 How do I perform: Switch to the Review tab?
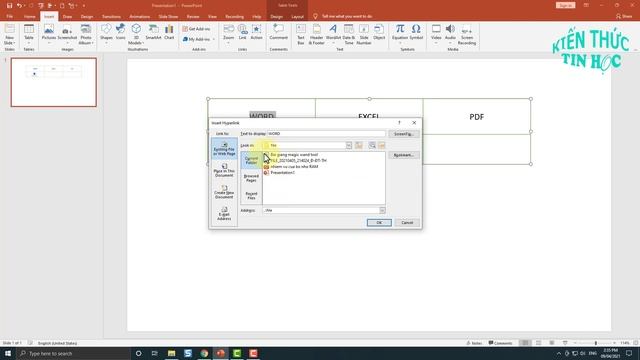pyautogui.click(x=193, y=16)
